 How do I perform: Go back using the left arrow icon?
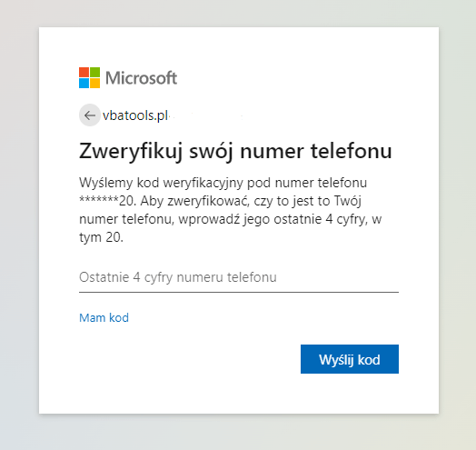coord(90,115)
